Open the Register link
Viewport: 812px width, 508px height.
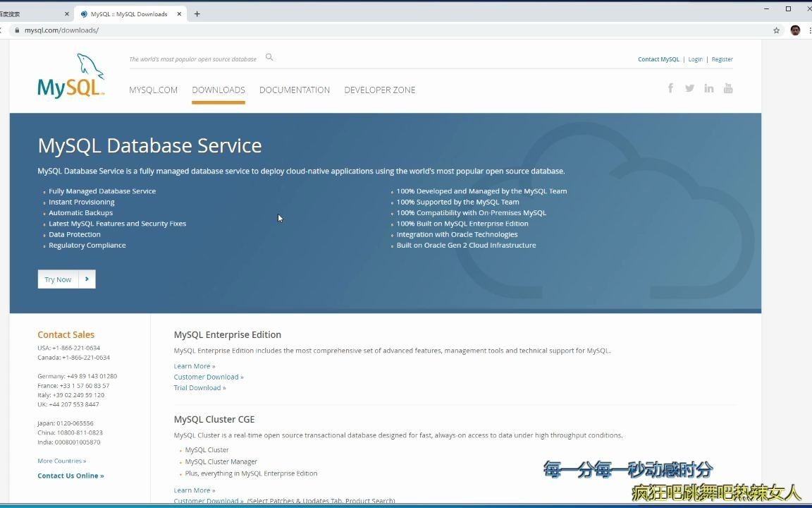click(x=722, y=59)
